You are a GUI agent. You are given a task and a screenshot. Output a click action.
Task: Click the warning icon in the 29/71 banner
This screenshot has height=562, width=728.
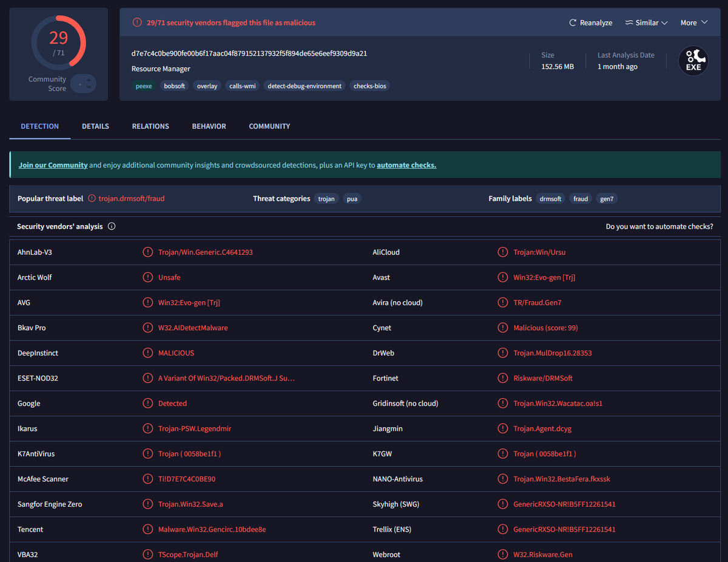coord(138,22)
